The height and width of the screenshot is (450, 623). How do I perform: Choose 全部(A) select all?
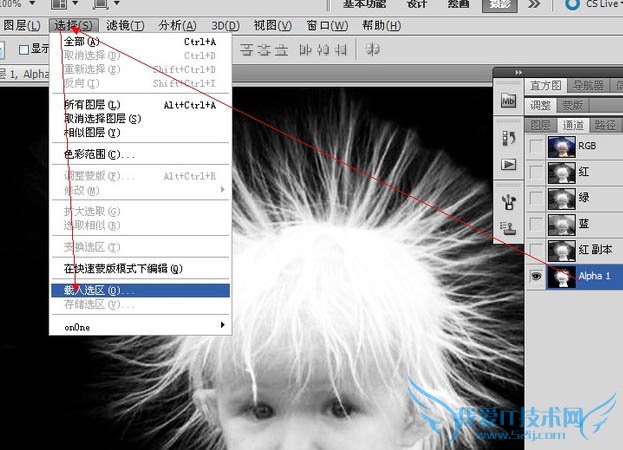(140, 41)
